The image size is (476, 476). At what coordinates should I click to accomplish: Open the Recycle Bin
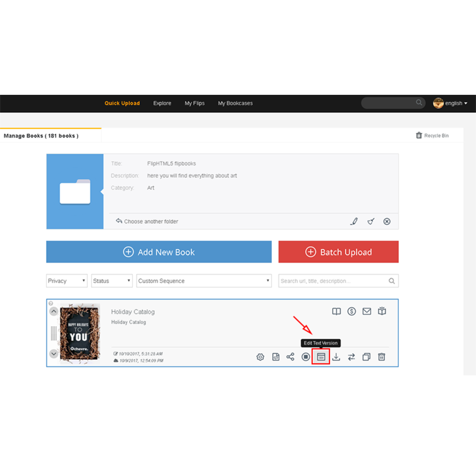click(x=432, y=135)
